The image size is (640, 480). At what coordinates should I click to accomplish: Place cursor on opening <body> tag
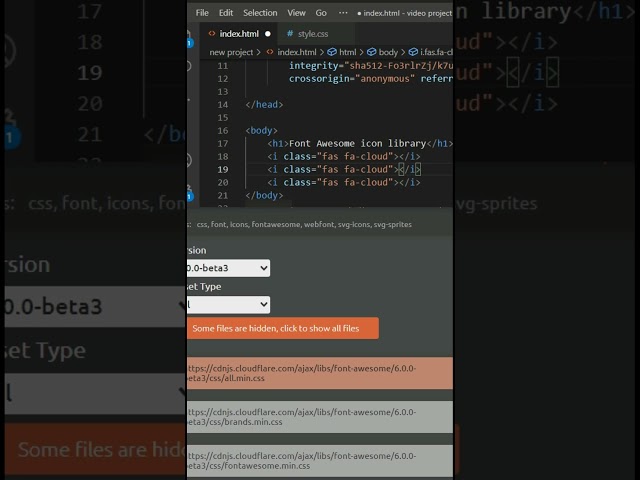pos(261,131)
